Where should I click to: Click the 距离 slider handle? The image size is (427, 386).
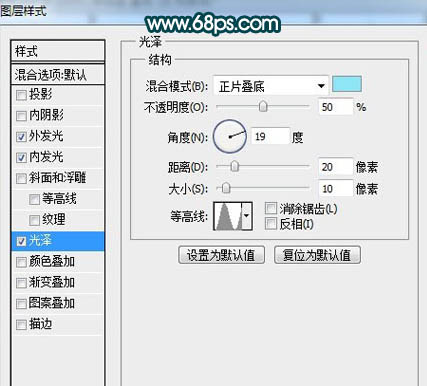(x=235, y=166)
